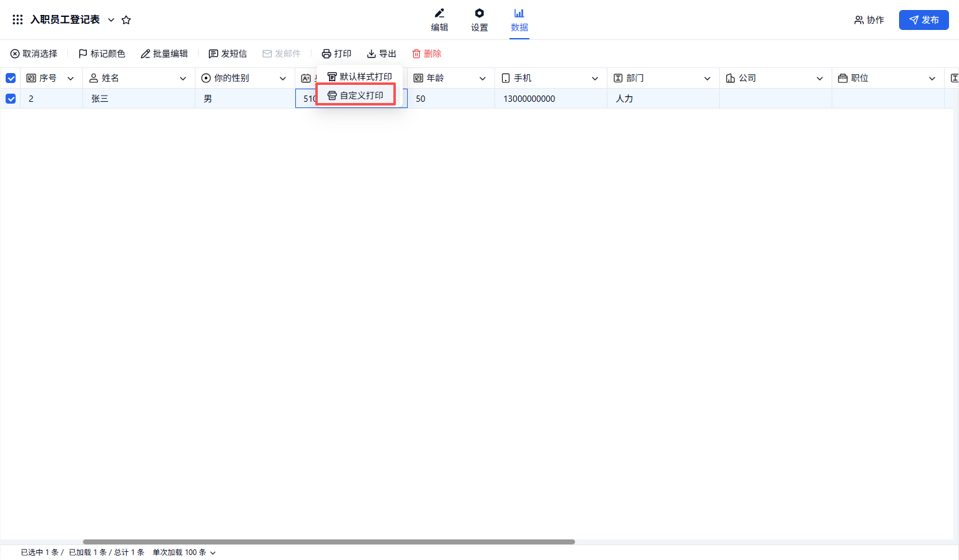Click the 取消选择 cancel selection icon

[15, 54]
